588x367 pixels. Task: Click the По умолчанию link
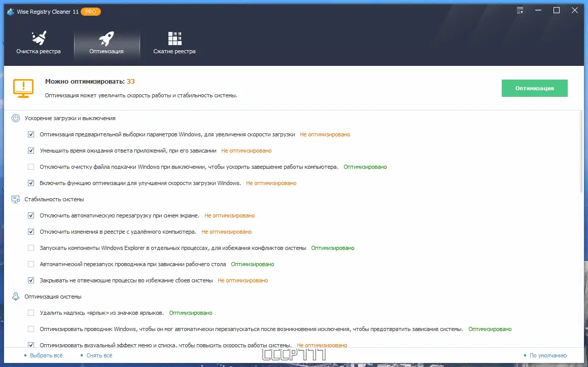(x=548, y=355)
